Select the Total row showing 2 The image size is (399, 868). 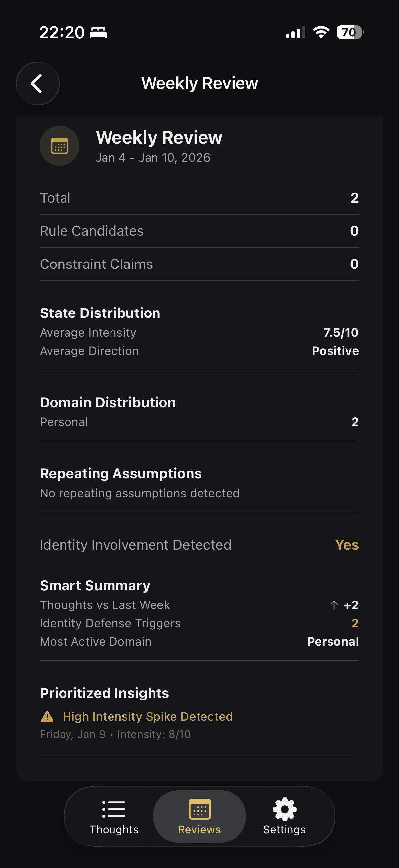click(x=199, y=197)
